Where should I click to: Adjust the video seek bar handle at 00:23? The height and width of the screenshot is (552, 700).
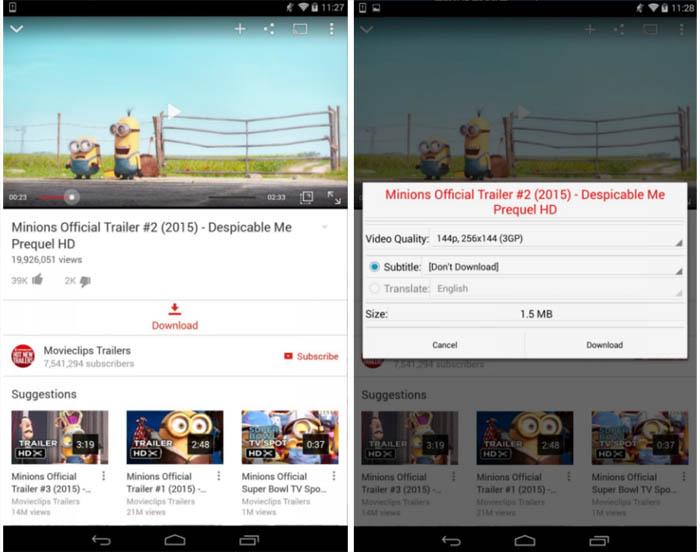(x=71, y=197)
